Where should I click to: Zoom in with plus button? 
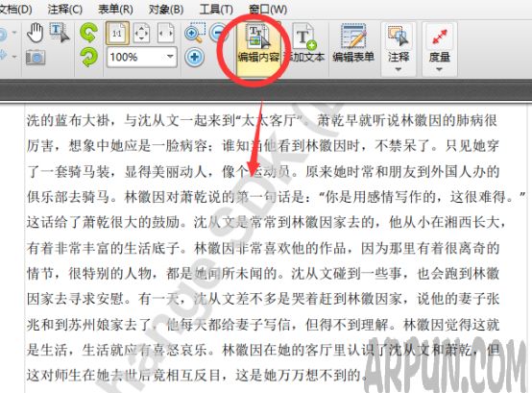click(x=194, y=57)
